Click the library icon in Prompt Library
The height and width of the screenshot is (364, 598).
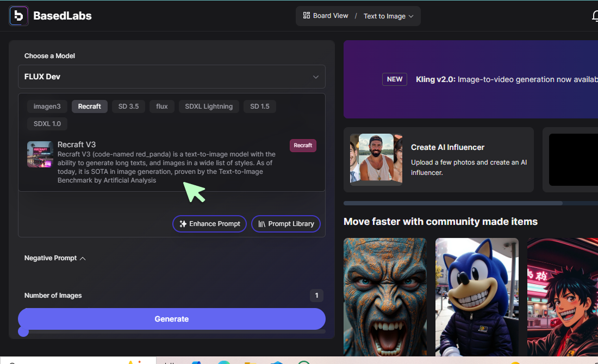[x=261, y=224]
